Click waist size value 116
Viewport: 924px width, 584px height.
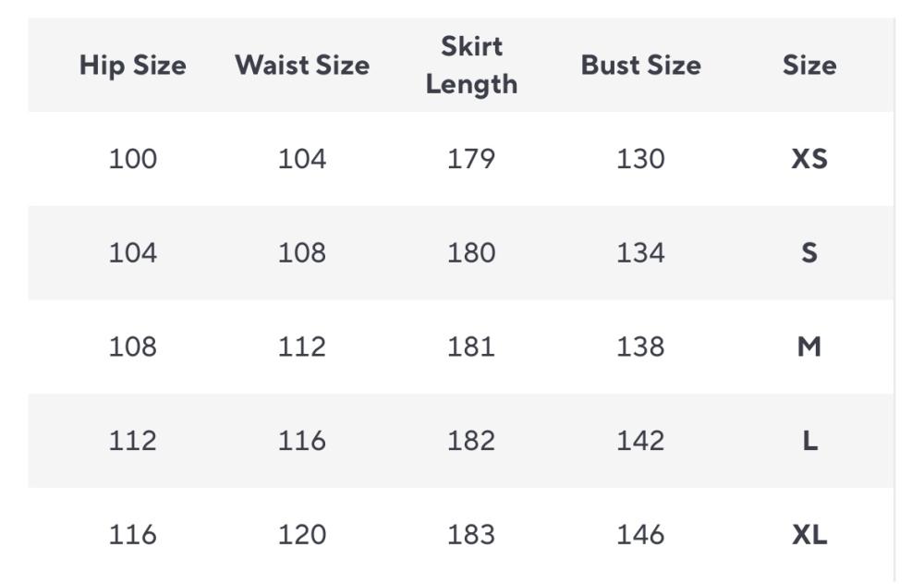coord(302,441)
